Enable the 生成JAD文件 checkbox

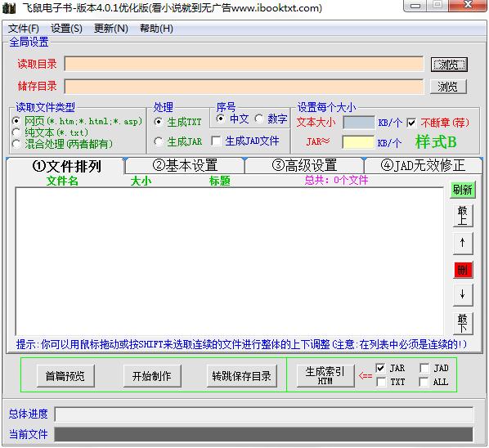pos(216,141)
